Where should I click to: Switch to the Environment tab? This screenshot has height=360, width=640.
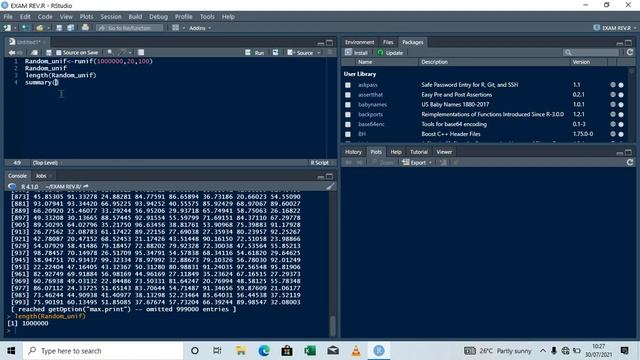[359, 42]
